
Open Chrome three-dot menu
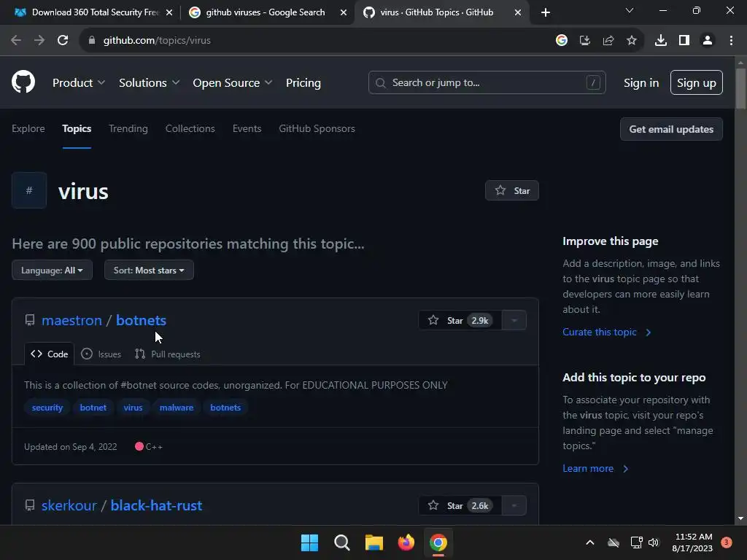(x=731, y=41)
